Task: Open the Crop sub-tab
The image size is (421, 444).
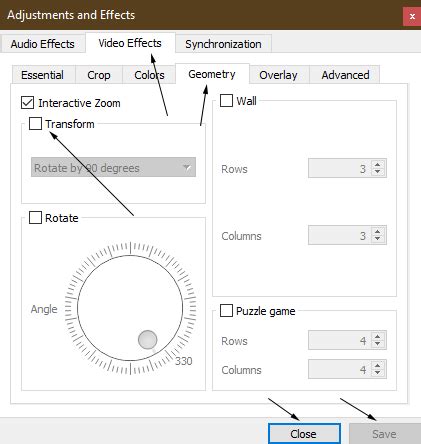Action: [x=99, y=75]
